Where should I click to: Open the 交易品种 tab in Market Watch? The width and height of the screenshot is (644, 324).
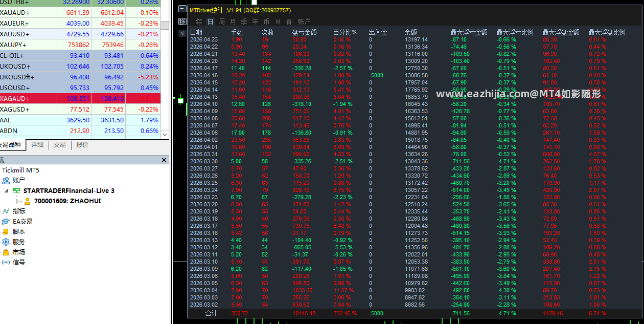point(11,145)
